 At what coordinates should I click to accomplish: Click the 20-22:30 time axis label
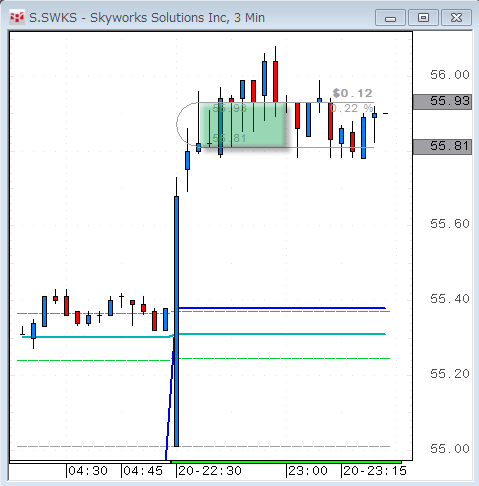pos(210,471)
